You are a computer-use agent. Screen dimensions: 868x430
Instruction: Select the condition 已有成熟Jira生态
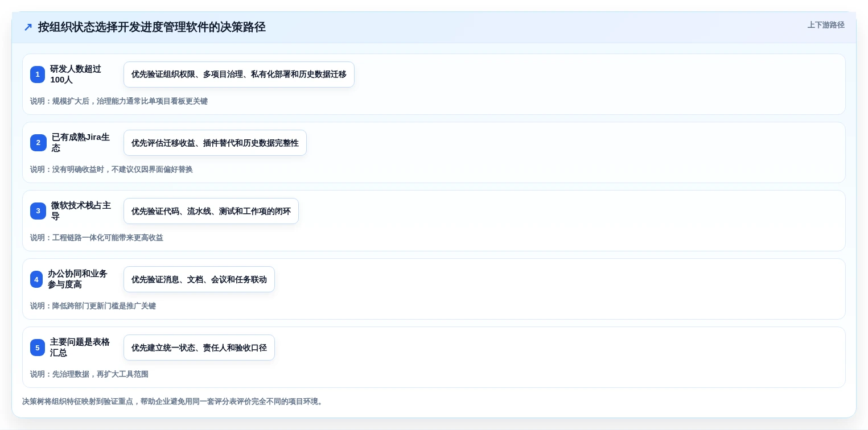click(x=81, y=143)
